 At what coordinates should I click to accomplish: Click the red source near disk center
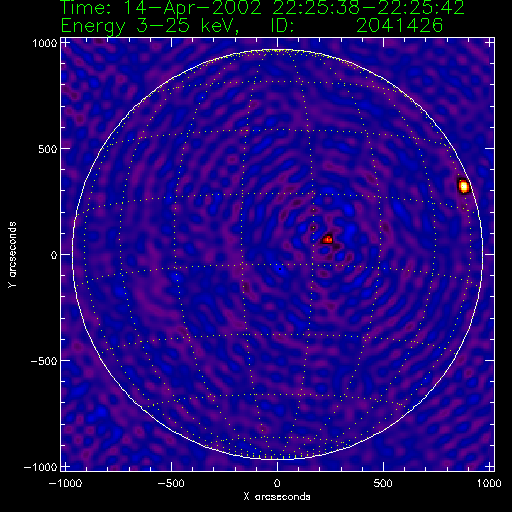click(x=327, y=239)
